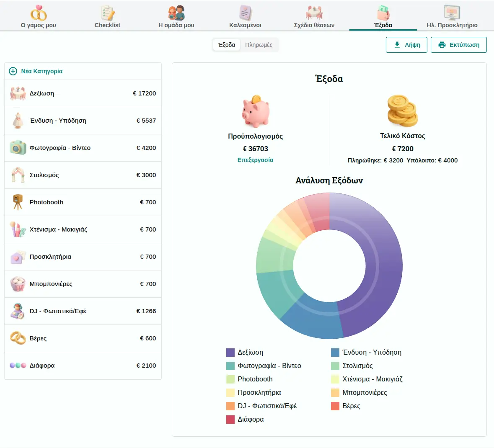
Task: Click the Διάφορα red legend color swatch
Action: 230,420
